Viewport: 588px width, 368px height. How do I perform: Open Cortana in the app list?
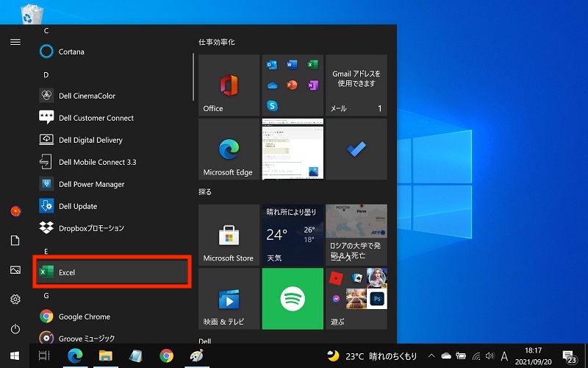coord(71,52)
